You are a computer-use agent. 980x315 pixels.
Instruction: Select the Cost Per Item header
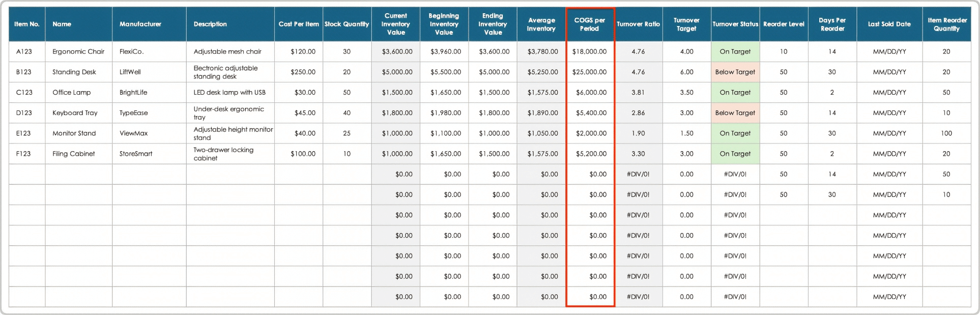pos(299,24)
